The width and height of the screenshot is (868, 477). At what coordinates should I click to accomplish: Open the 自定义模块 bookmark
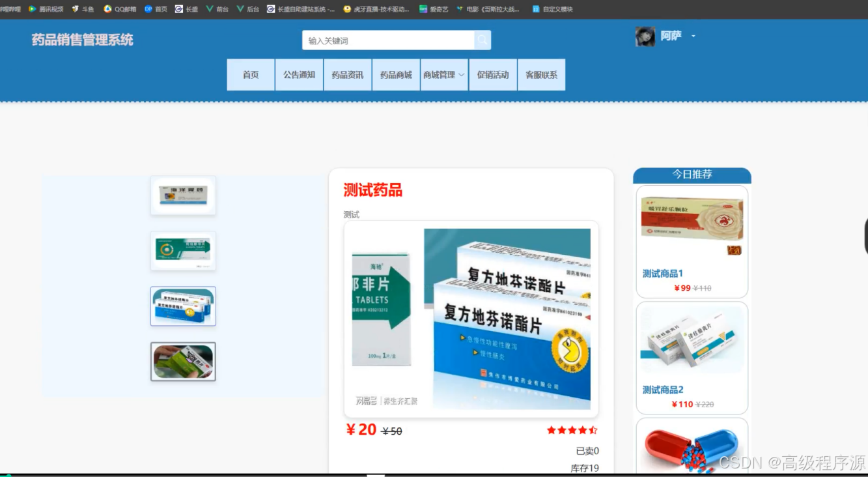[552, 9]
